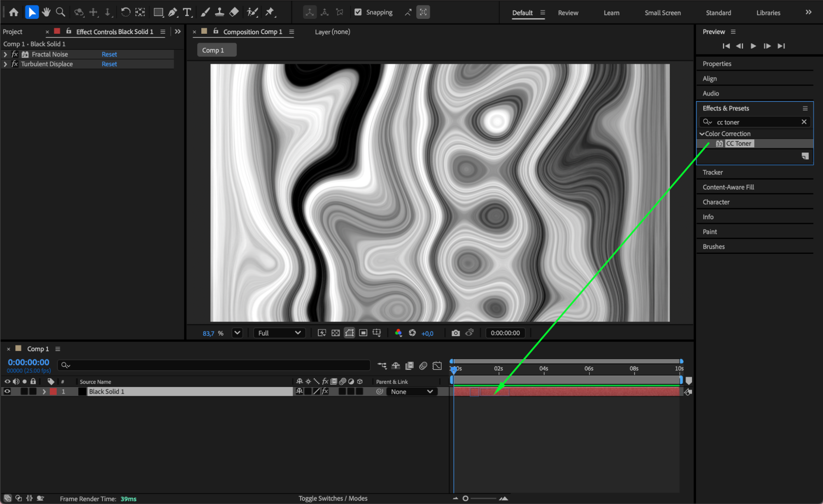Open Parent & Link None dropdown

click(x=412, y=392)
